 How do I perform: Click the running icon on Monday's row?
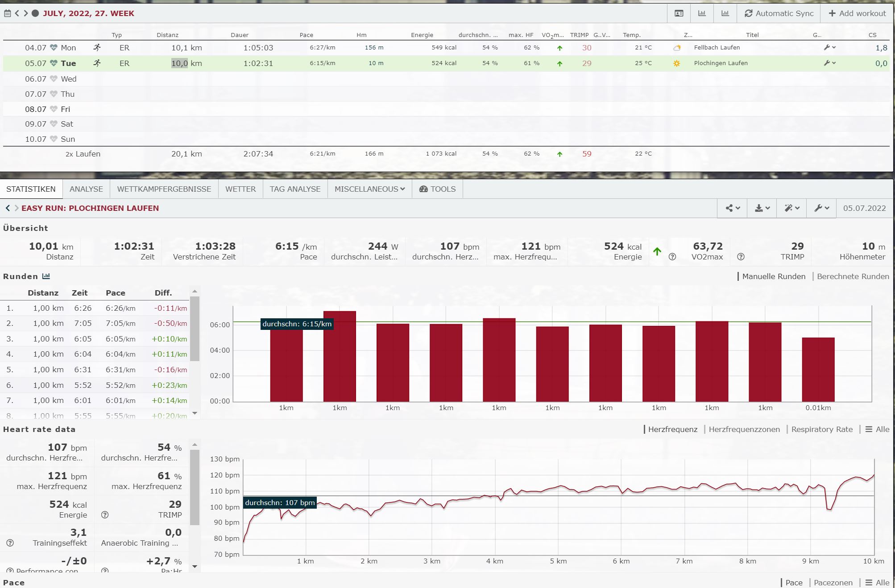tap(97, 48)
